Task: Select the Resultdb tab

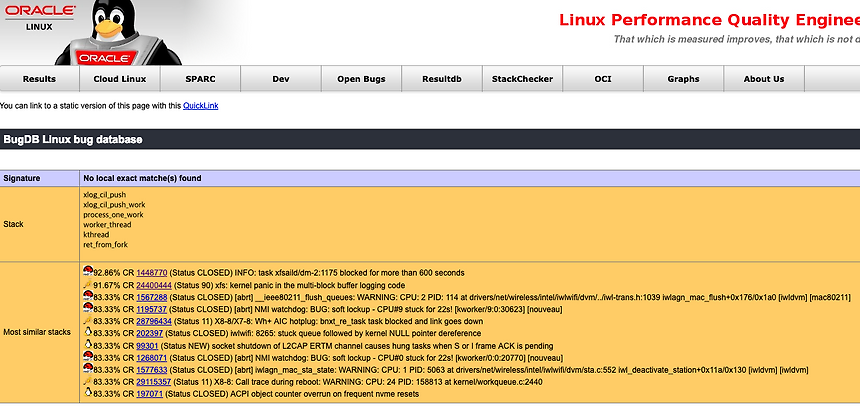Action: pyautogui.click(x=442, y=78)
